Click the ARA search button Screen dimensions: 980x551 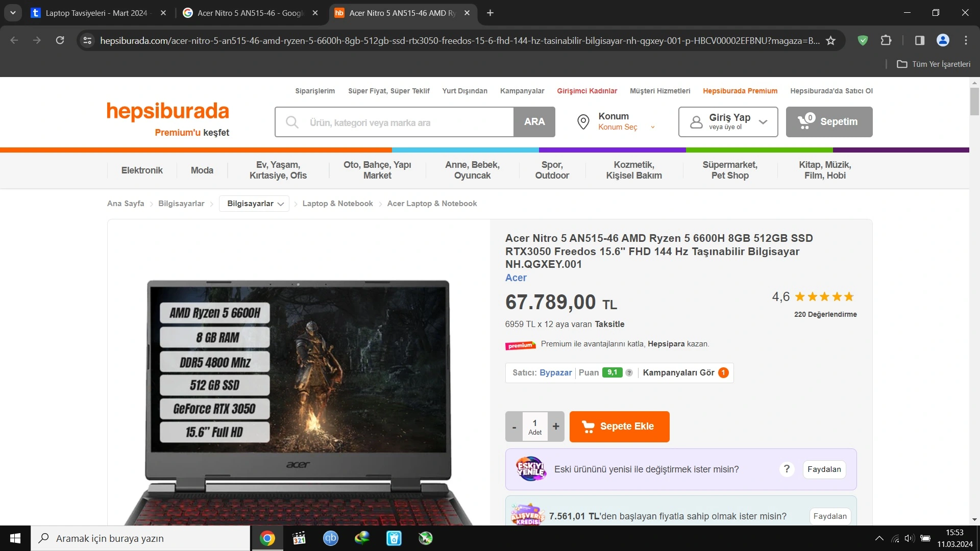coord(534,122)
